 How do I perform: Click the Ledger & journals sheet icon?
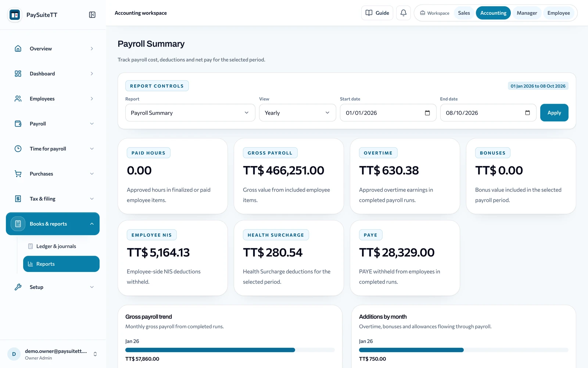pos(31,246)
